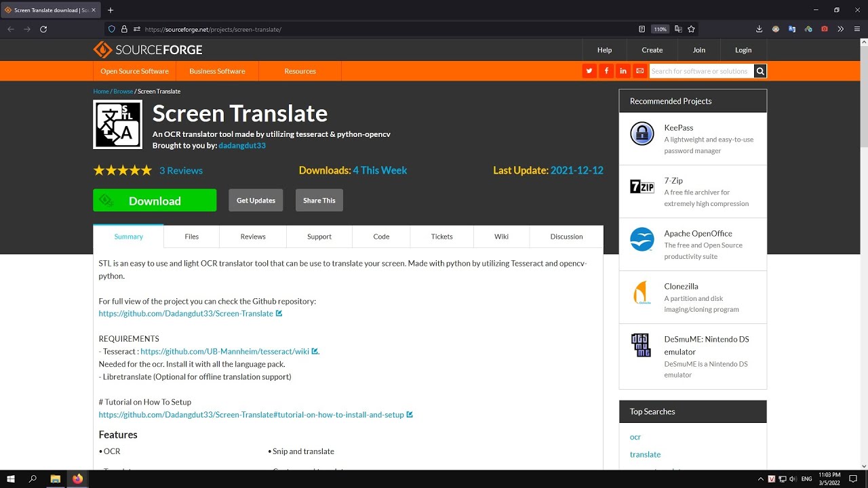This screenshot has height=488, width=868.
Task: Click the Share This button
Action: pos(319,201)
